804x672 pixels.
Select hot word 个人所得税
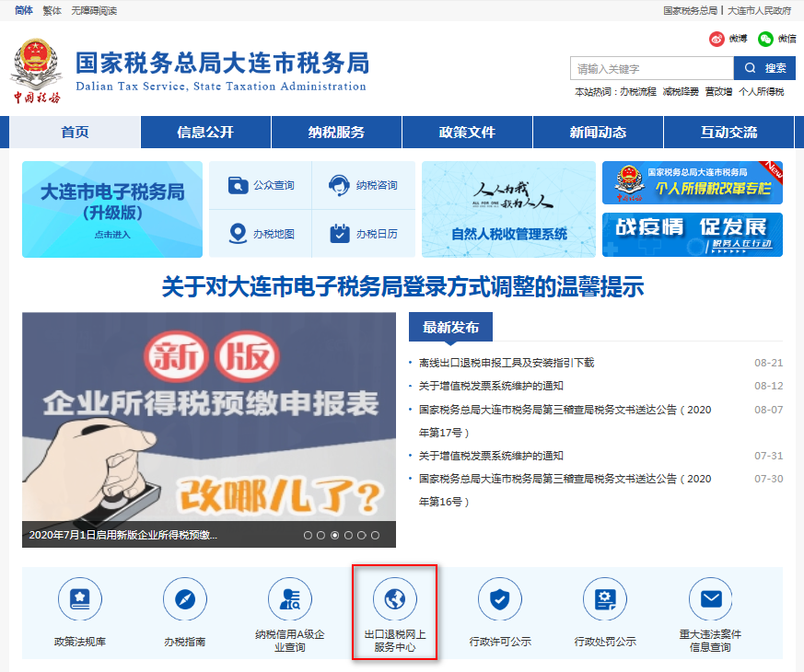[762, 92]
